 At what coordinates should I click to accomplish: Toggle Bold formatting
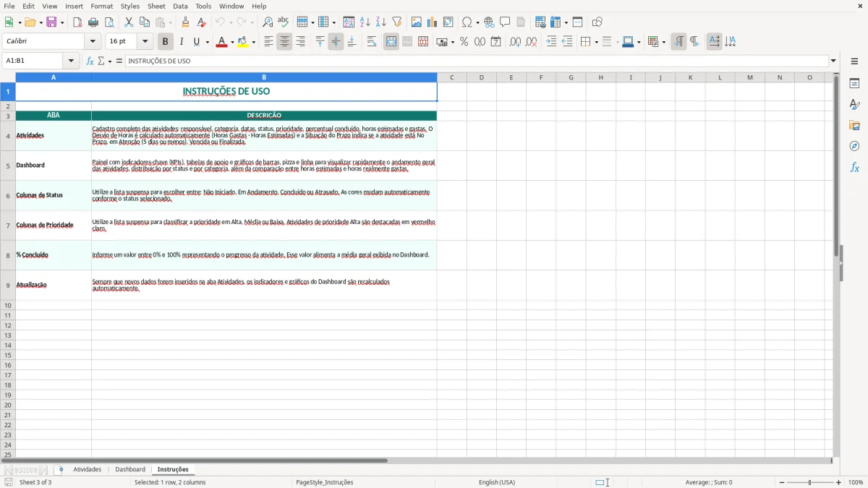coord(166,42)
